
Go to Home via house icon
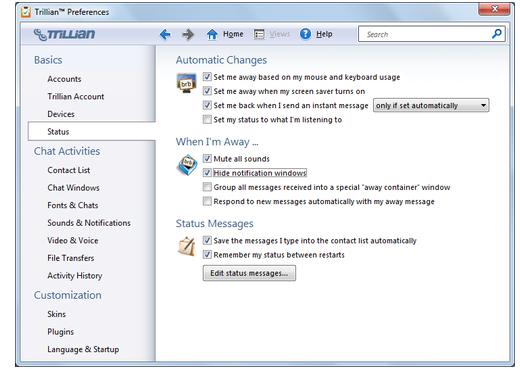tap(212, 34)
